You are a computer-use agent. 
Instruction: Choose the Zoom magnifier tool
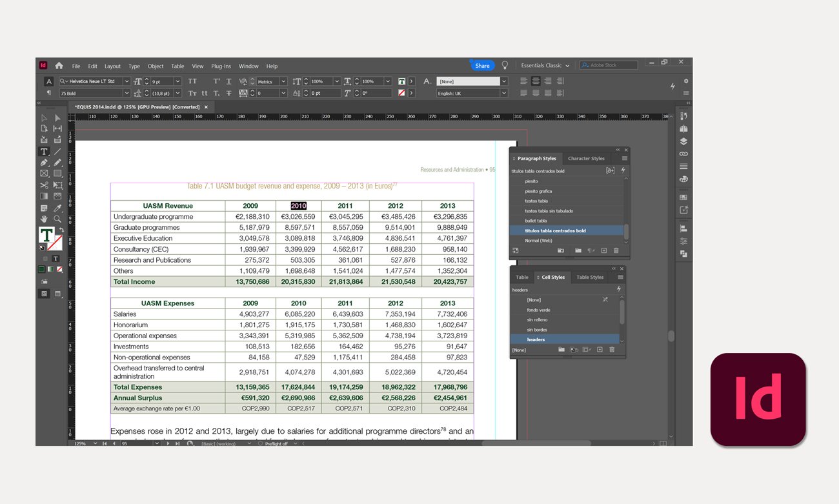pyautogui.click(x=57, y=219)
